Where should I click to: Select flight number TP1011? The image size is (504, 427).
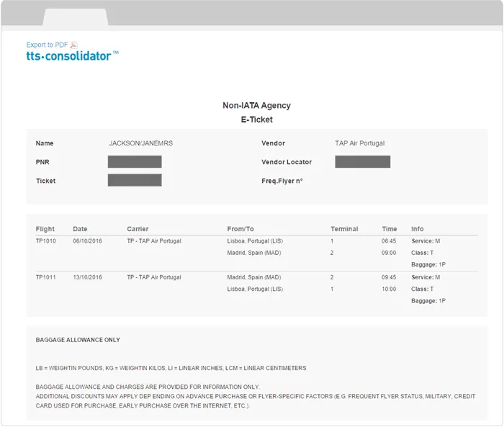[x=45, y=277]
